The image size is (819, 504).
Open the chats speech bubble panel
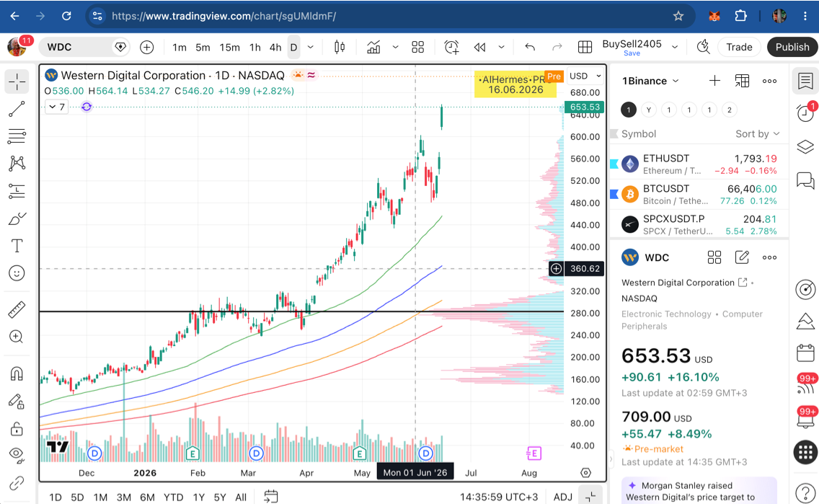[x=805, y=180]
